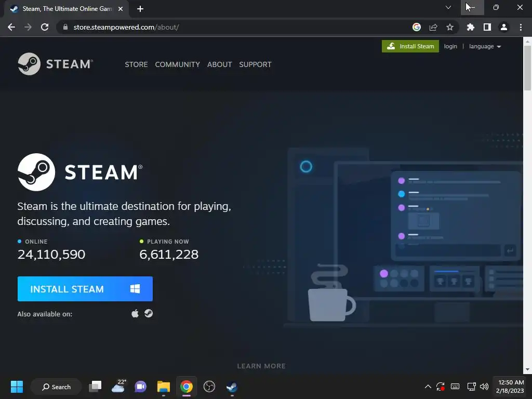
Task: Reload the page with the refresh icon
Action: [45, 27]
